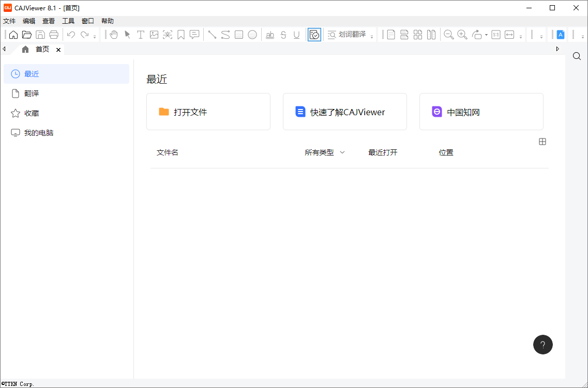The width and height of the screenshot is (588, 388).
Task: Open the 文件 menu
Action: 9,21
